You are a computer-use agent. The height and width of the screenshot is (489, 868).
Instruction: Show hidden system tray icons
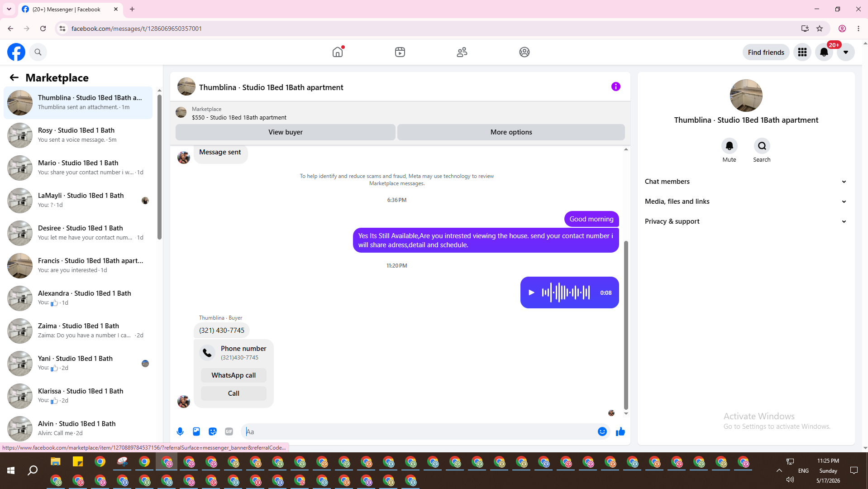779,471
